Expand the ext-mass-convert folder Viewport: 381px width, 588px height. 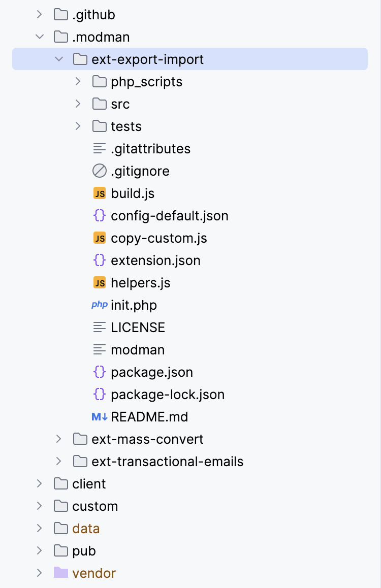click(59, 439)
